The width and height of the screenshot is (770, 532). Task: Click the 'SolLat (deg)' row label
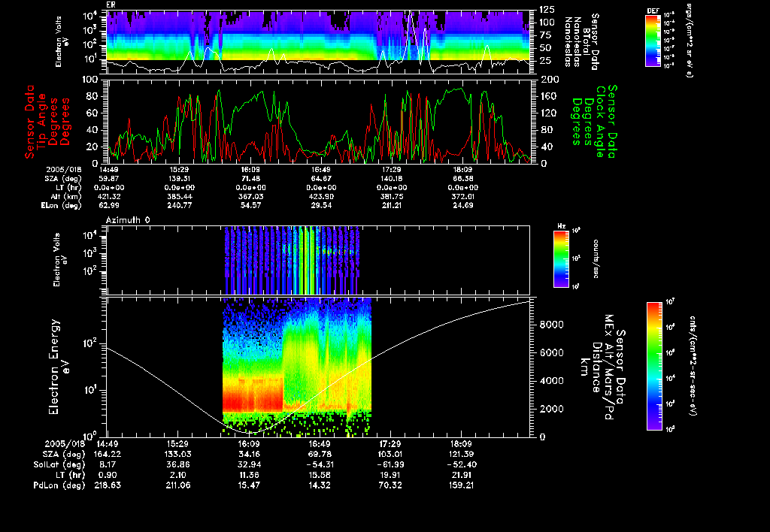[x=59, y=465]
